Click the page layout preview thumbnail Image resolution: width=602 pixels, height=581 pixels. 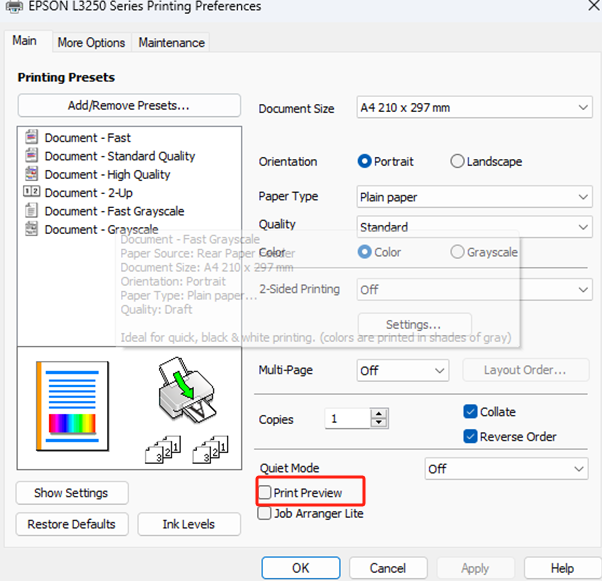(x=73, y=406)
